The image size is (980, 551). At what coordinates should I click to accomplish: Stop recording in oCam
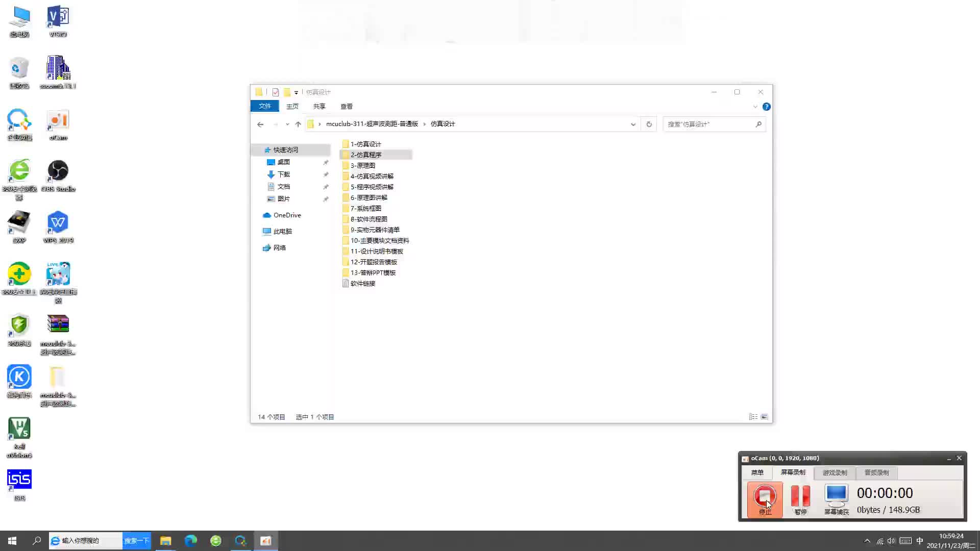coord(765,499)
